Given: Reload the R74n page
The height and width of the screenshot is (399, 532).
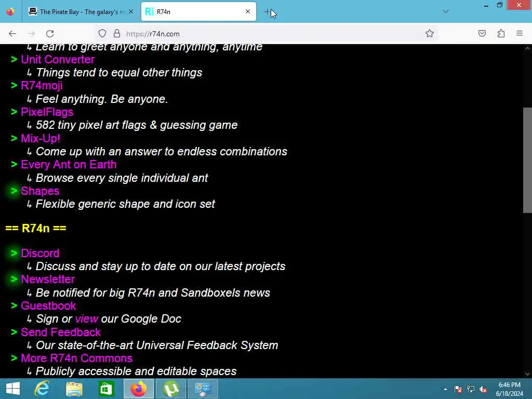Looking at the screenshot, I should pos(50,34).
